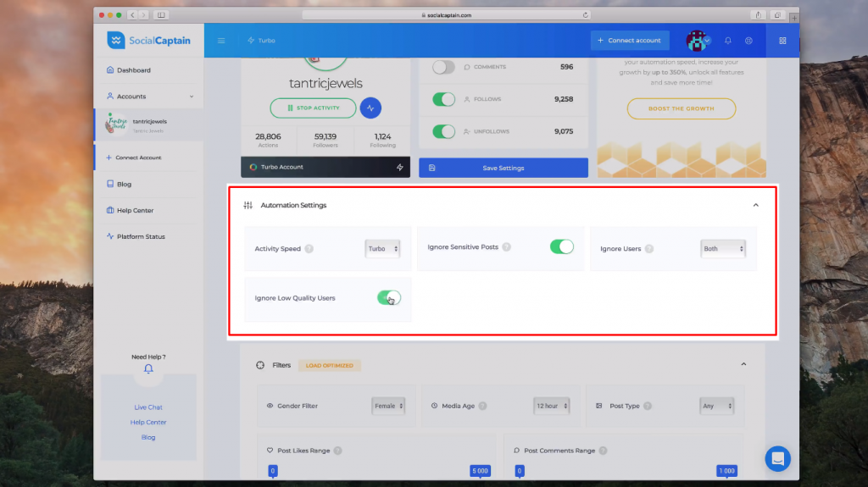
Task: Click the Automation Settings sliders icon
Action: (x=248, y=205)
